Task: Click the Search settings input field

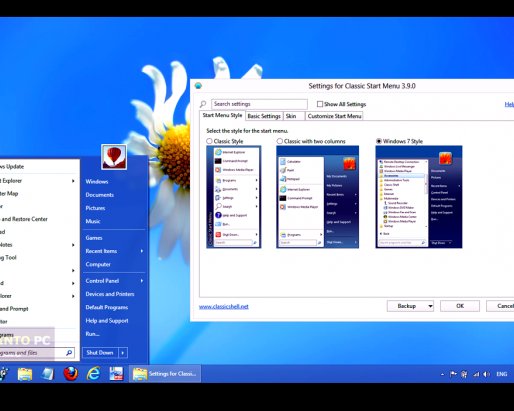Action: (x=259, y=104)
